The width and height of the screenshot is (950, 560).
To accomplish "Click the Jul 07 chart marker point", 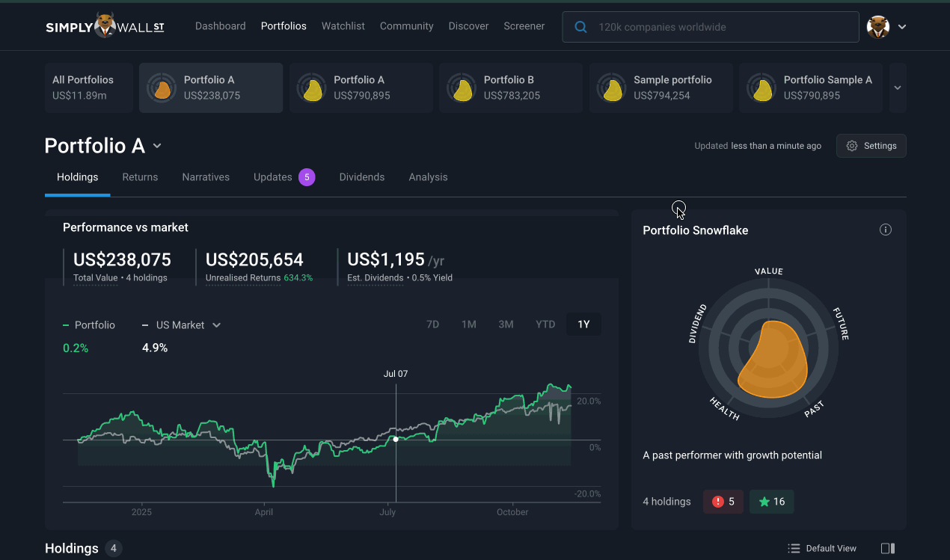I will point(396,439).
